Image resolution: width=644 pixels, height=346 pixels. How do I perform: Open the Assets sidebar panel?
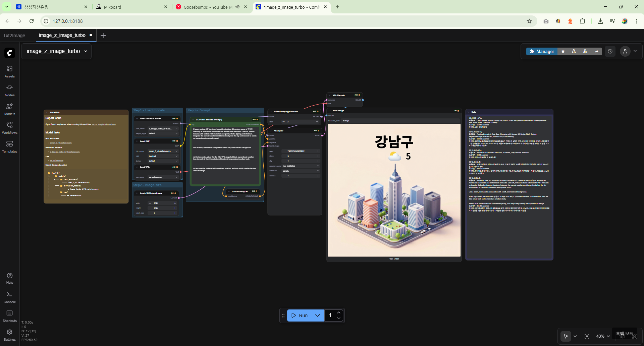(9, 71)
